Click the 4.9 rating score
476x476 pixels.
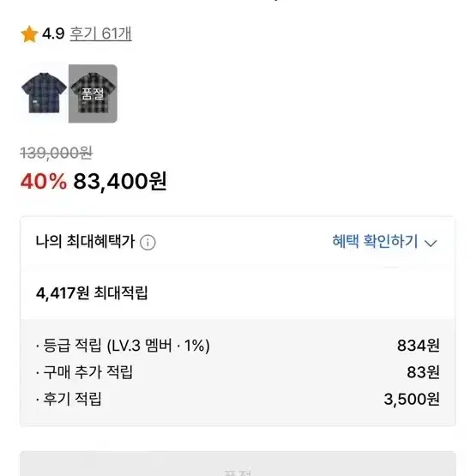click(53, 33)
